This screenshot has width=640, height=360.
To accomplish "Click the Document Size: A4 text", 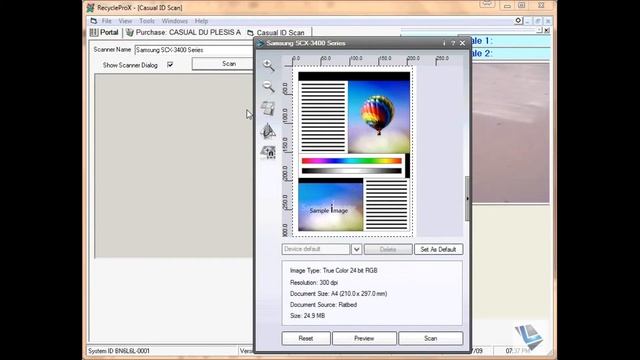I will (x=338, y=293).
